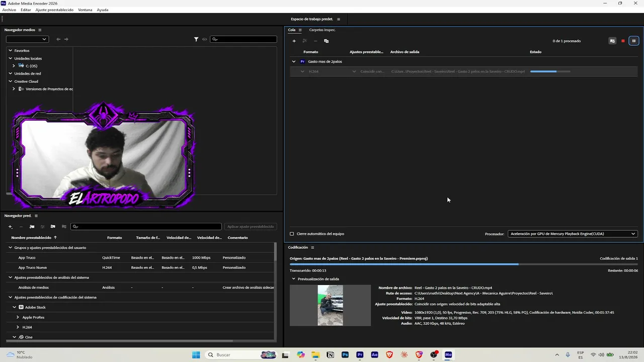Open the Editar menu
The width and height of the screenshot is (644, 362).
click(26, 10)
